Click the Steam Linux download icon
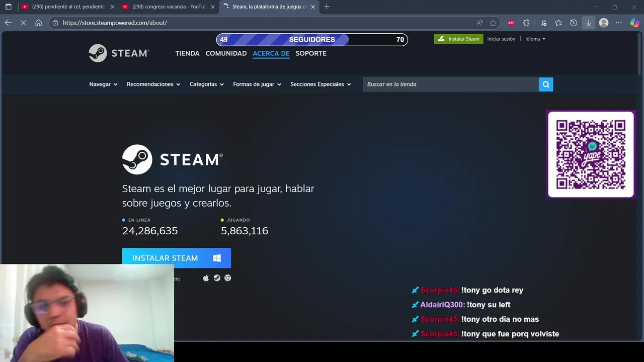This screenshot has height=362, width=644. pyautogui.click(x=217, y=278)
